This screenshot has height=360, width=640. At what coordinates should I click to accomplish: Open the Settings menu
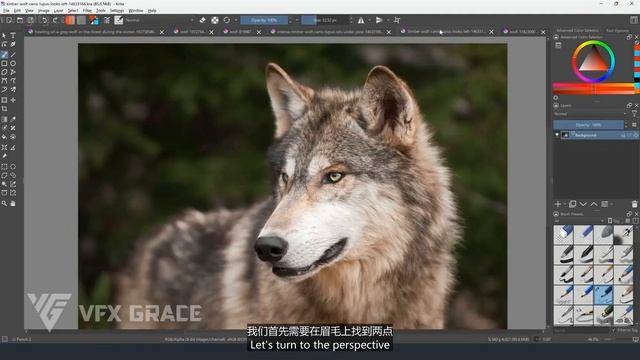(117, 11)
